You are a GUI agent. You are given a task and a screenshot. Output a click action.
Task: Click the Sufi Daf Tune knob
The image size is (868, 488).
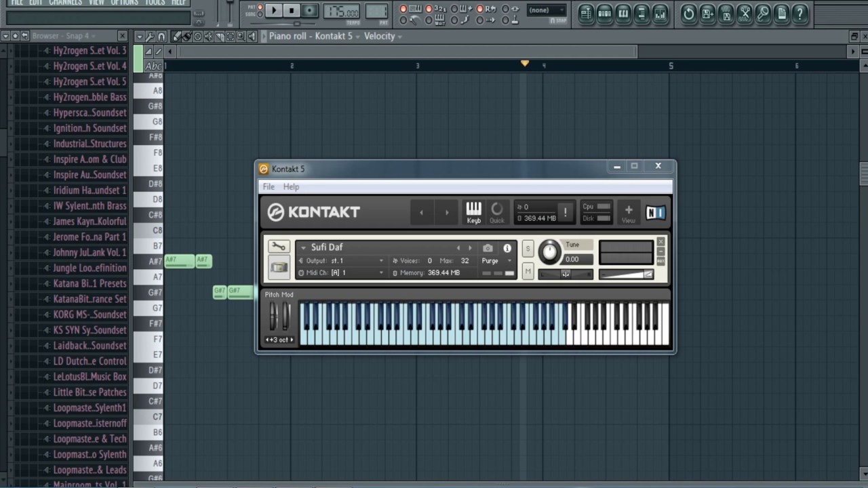(x=549, y=251)
